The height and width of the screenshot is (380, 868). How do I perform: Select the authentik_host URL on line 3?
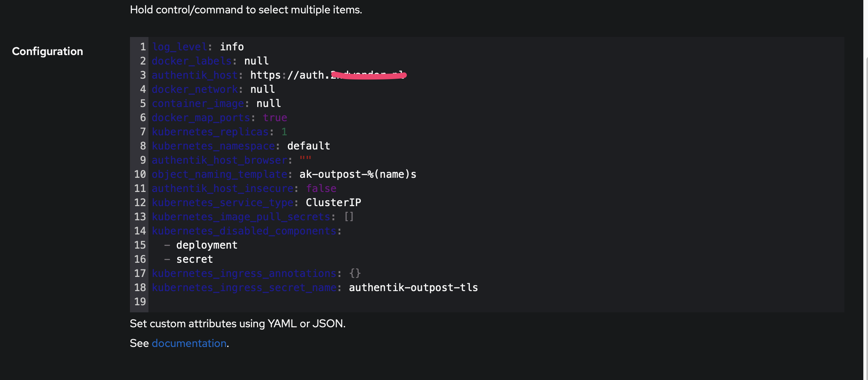coord(327,75)
